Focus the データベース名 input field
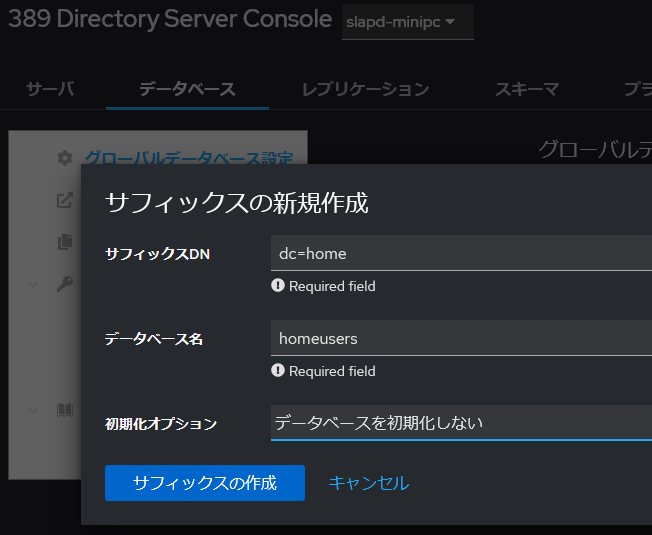 (x=461, y=338)
